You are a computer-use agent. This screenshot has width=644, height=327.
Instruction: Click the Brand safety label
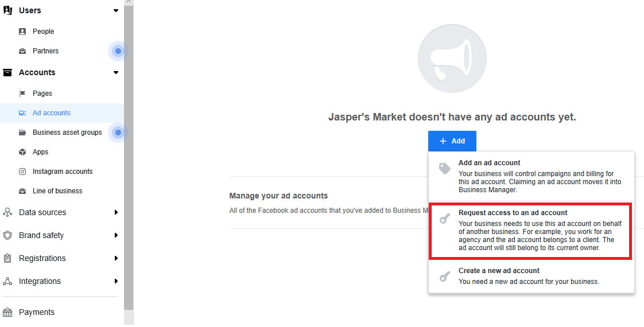point(41,236)
